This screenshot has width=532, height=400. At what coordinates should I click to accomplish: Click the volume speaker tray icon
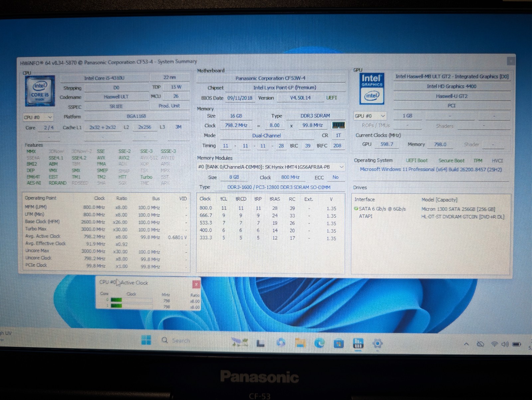pyautogui.click(x=505, y=344)
